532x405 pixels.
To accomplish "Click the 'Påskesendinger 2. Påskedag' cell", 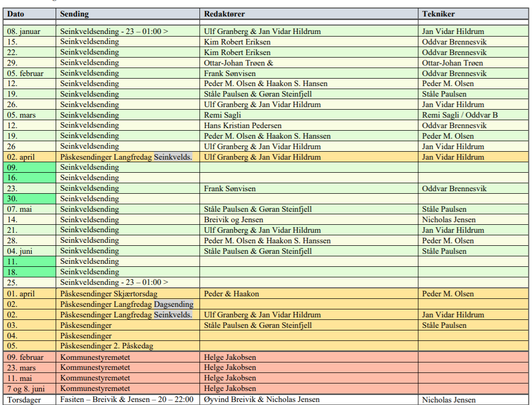I will tap(128, 346).
